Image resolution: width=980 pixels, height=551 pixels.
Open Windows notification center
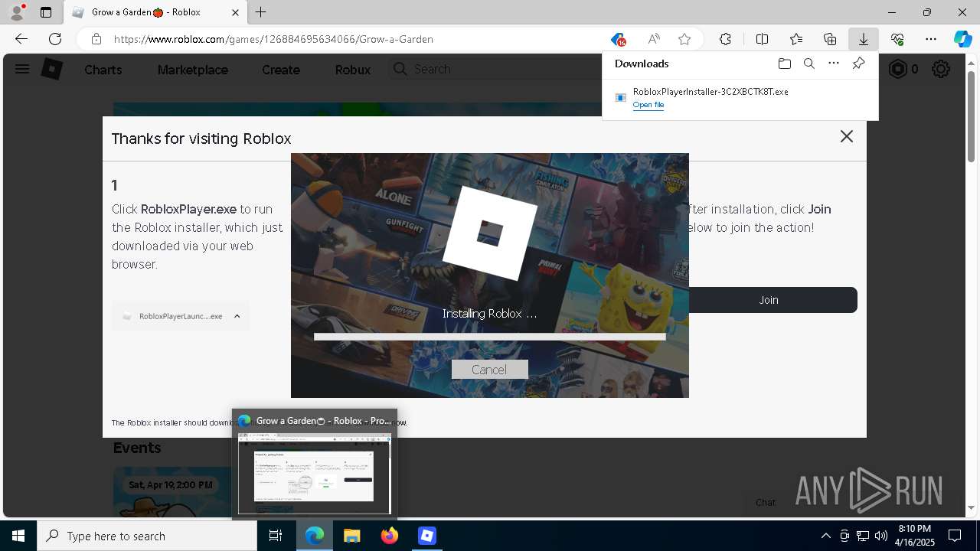point(955,536)
